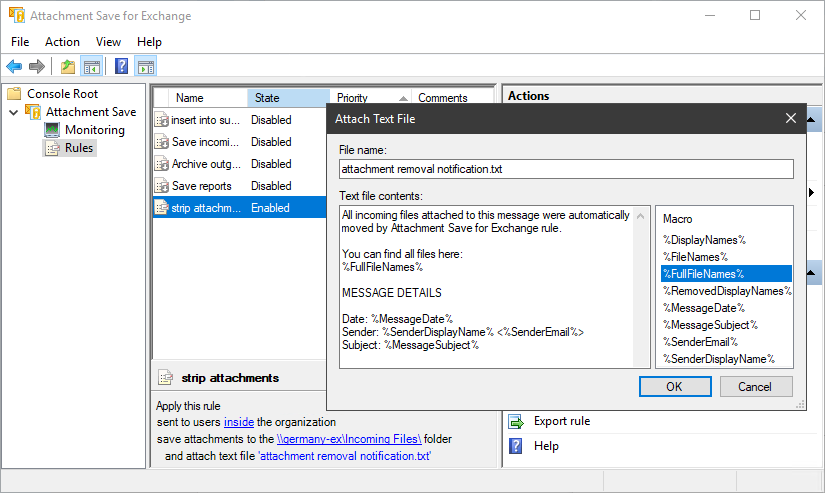Open the View menu
This screenshot has width=825, height=493.
click(x=108, y=42)
